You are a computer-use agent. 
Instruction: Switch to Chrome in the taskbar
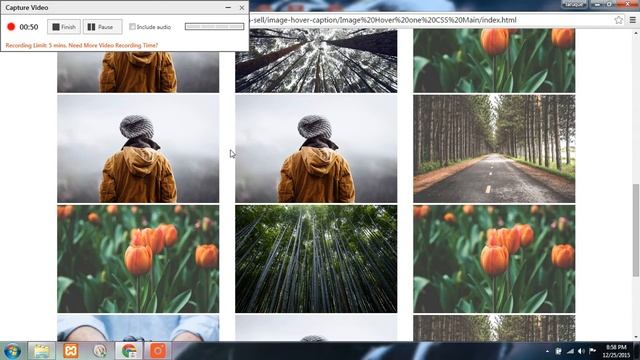tap(129, 351)
